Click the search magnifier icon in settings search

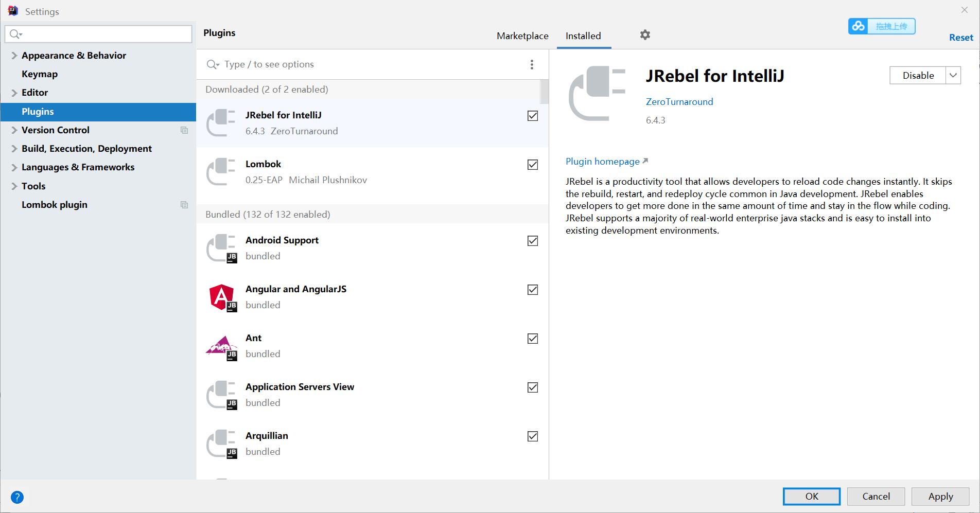(x=15, y=34)
